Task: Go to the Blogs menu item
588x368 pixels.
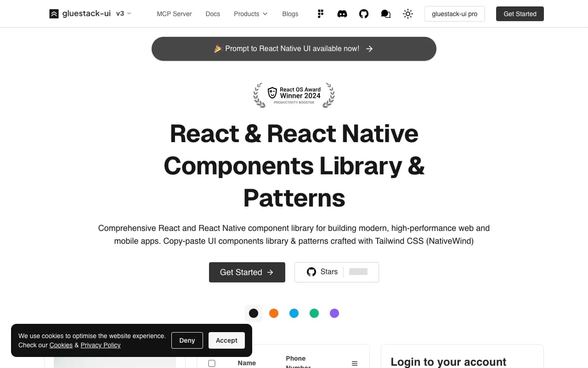Action: click(290, 14)
